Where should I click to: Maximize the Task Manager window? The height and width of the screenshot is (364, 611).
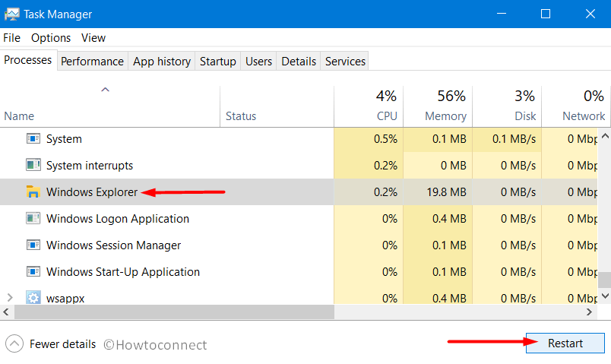pos(546,14)
